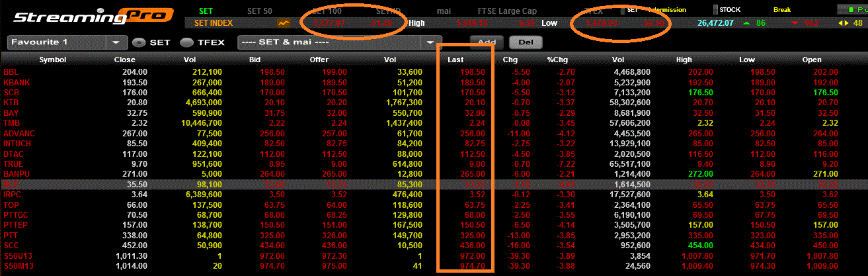Viewport: 868px width, 276px height.
Task: Click the Open column header
Action: (x=813, y=60)
